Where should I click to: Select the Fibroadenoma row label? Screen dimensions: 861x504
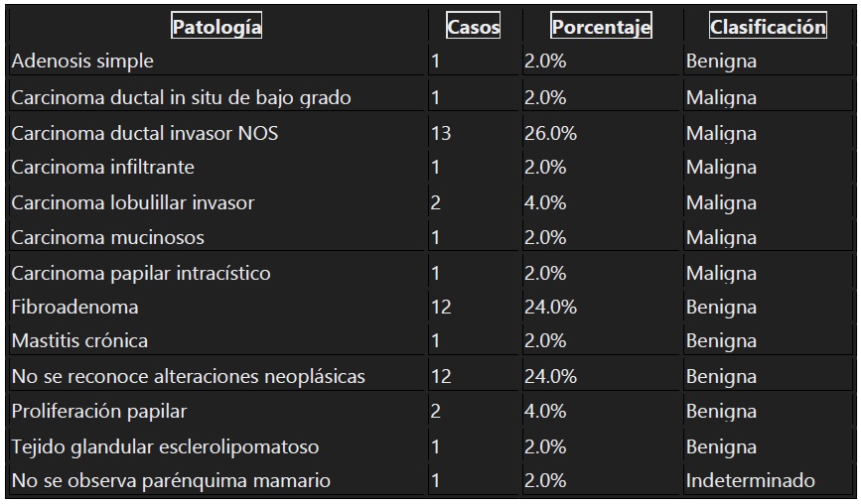pos(74,308)
